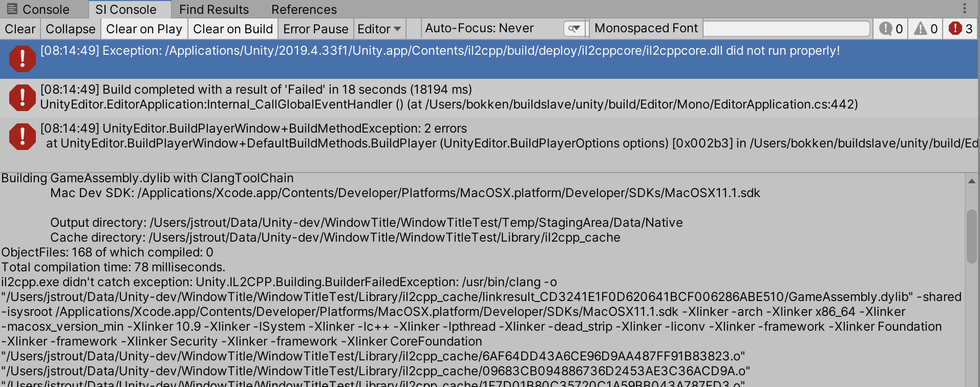The width and height of the screenshot is (980, 387).
Task: Open the search filter magnifier dropdown
Action: 574,29
